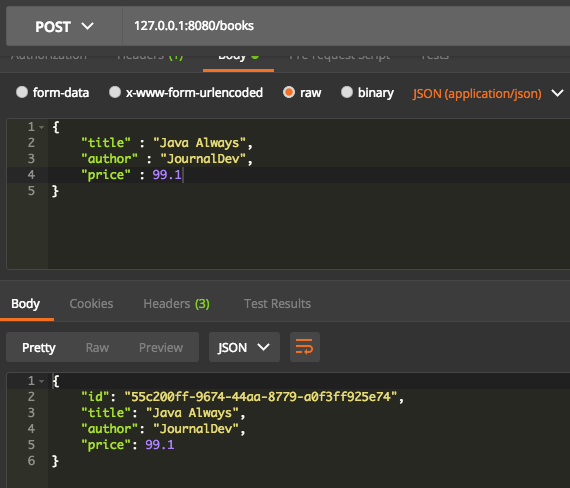Click the request URL field 127.0.0.1:8080/books
This screenshot has width=570, height=488.
[346, 26]
